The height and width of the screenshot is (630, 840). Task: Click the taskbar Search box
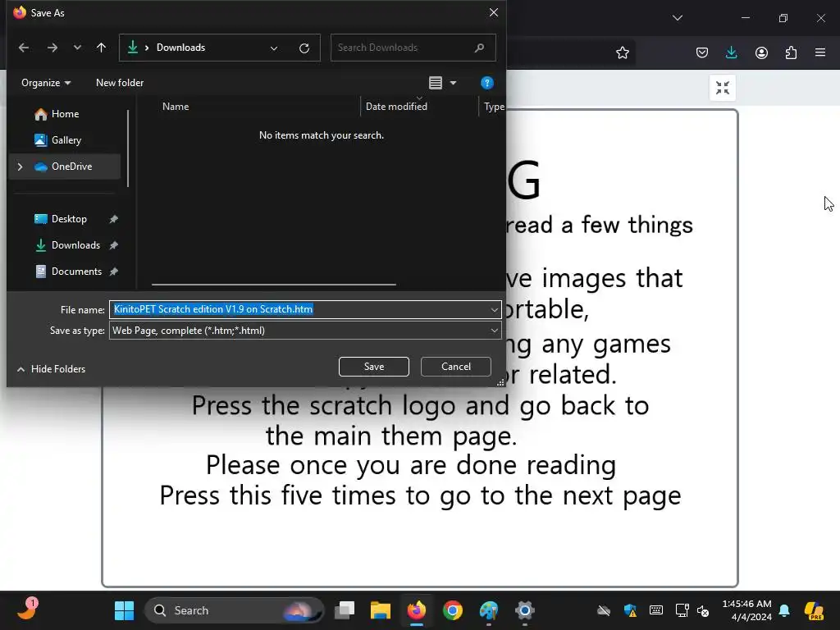234,610
